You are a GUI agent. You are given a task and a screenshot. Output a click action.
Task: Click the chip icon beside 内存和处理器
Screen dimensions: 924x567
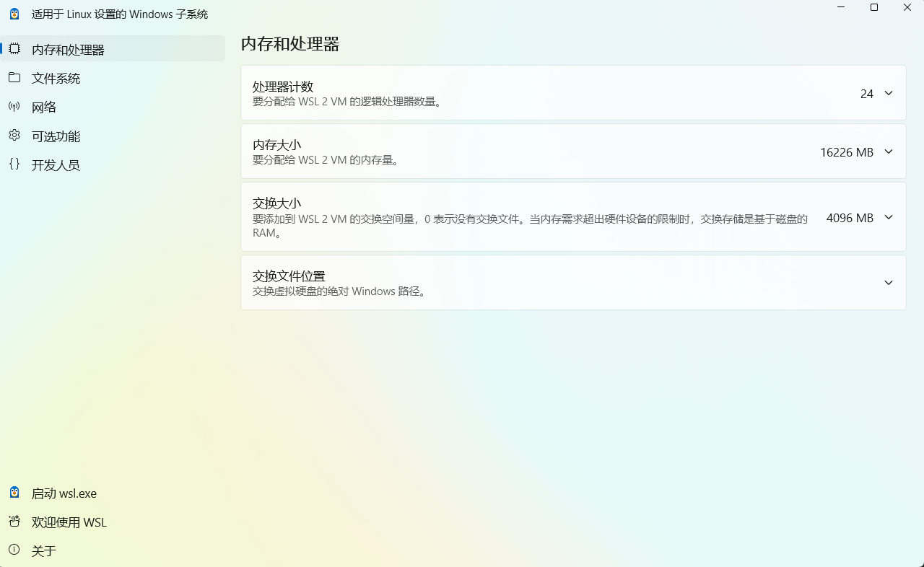point(14,49)
